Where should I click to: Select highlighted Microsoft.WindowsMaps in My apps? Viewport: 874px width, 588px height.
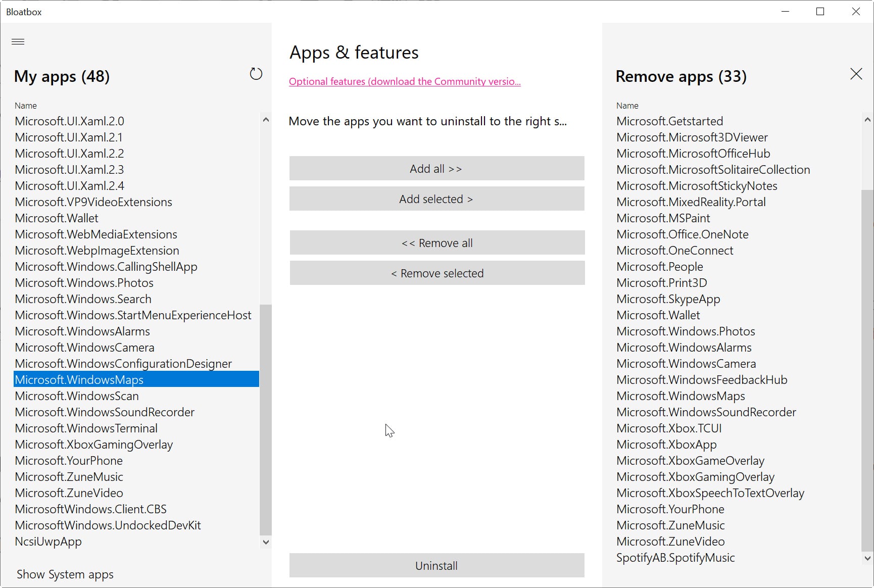136,379
